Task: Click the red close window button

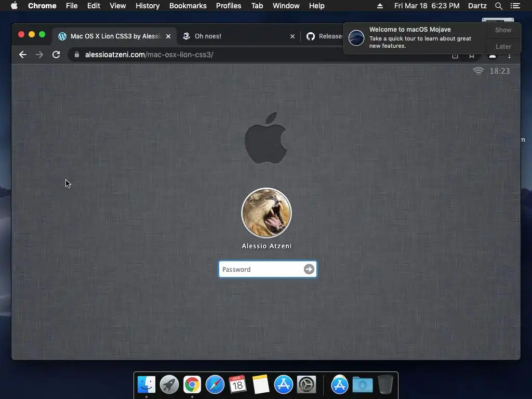Action: (x=21, y=34)
